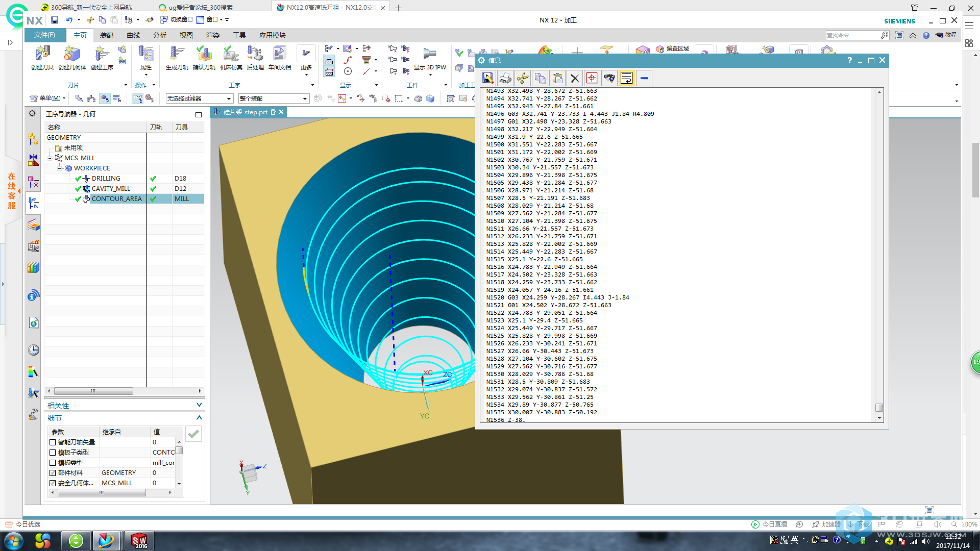Toggle the first 显示 horizontal-bar display icon
980x551 pixels.
pyautogui.click(x=329, y=61)
